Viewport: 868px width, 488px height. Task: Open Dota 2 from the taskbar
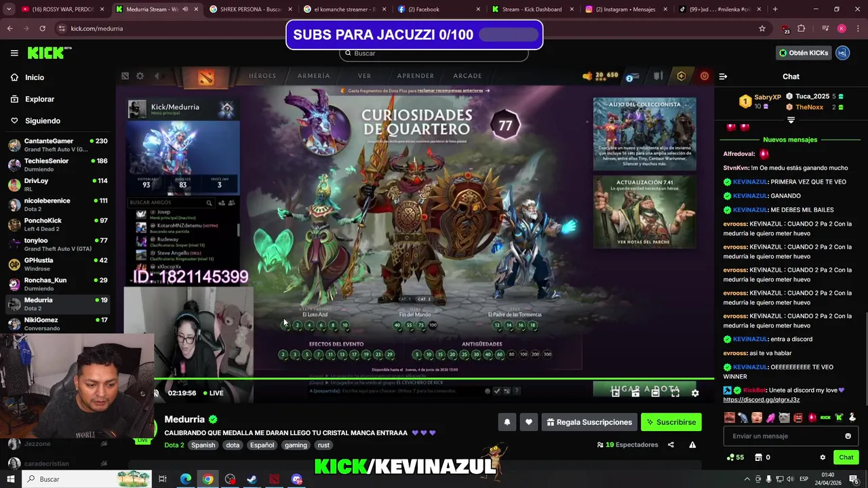274,479
